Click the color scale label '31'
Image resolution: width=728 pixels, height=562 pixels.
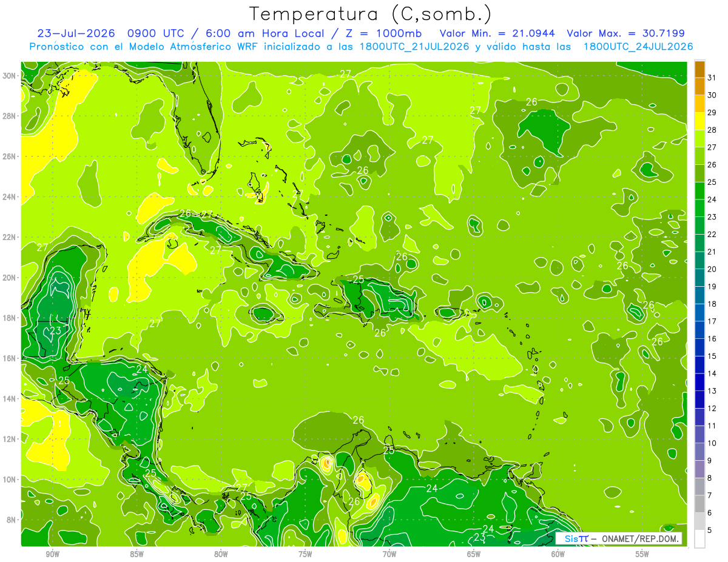[712, 78]
